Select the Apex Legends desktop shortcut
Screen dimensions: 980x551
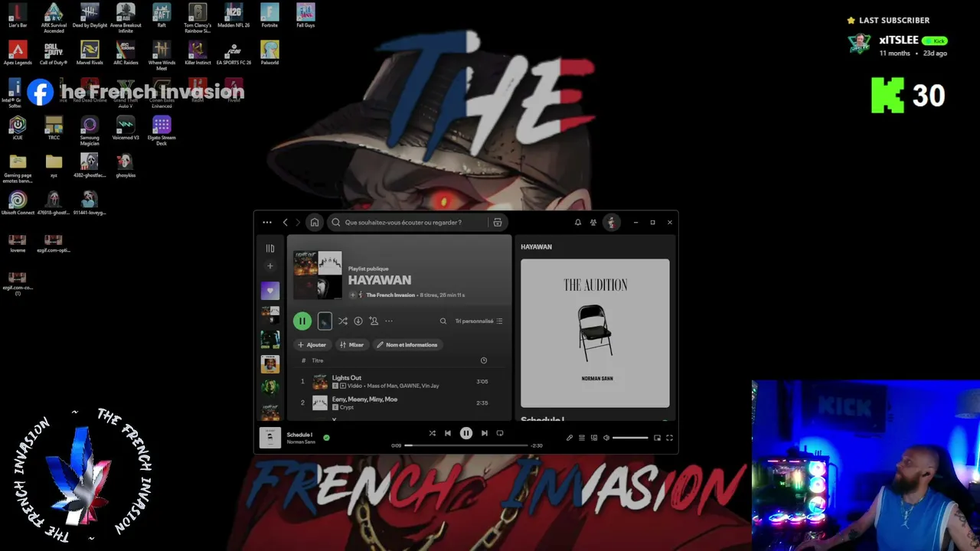click(x=18, y=53)
